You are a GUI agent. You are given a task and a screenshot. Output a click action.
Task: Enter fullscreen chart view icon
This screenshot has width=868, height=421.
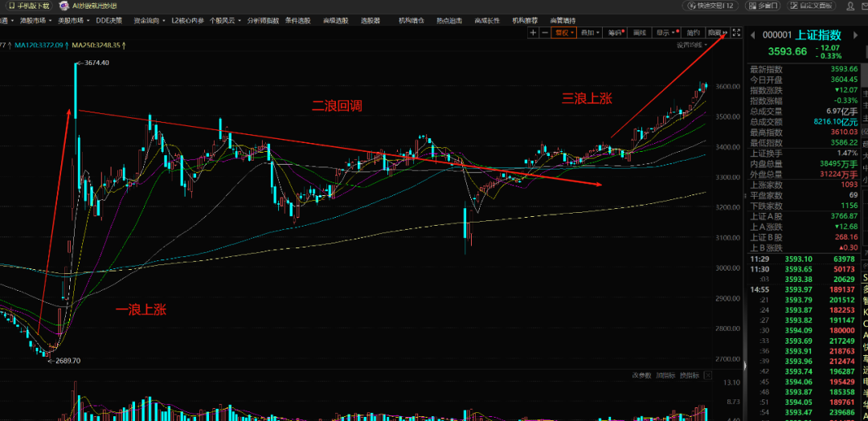click(x=736, y=33)
